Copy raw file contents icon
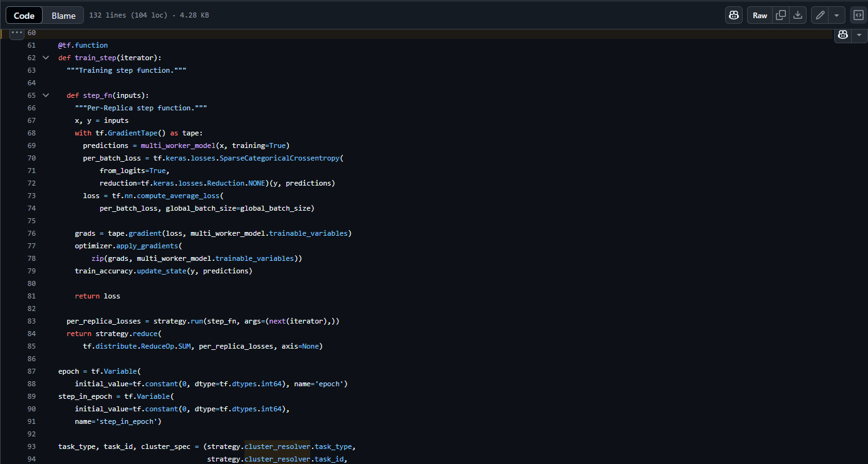The height and width of the screenshot is (464, 868). [x=781, y=16]
